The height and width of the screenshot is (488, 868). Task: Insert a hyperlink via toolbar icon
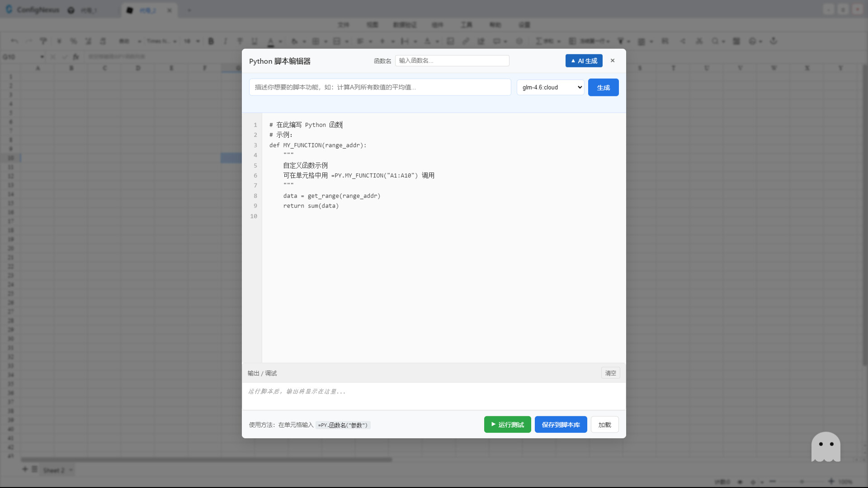pos(466,41)
